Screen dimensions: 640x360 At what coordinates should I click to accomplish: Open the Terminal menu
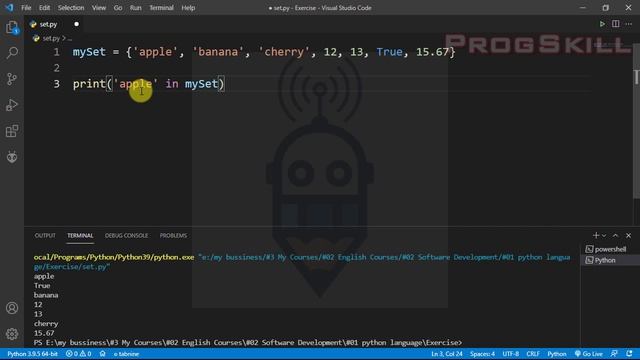click(161, 8)
